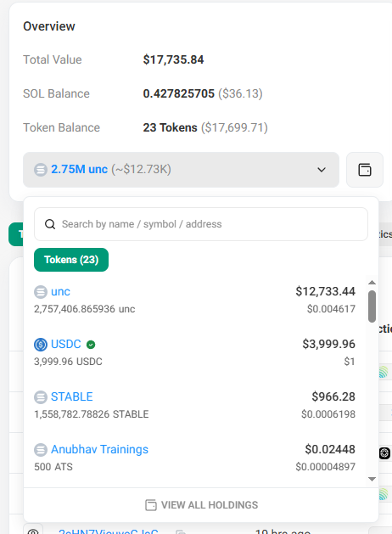The height and width of the screenshot is (534, 392).
Task: Click the scrollbar up arrow
Action: [x=372, y=283]
